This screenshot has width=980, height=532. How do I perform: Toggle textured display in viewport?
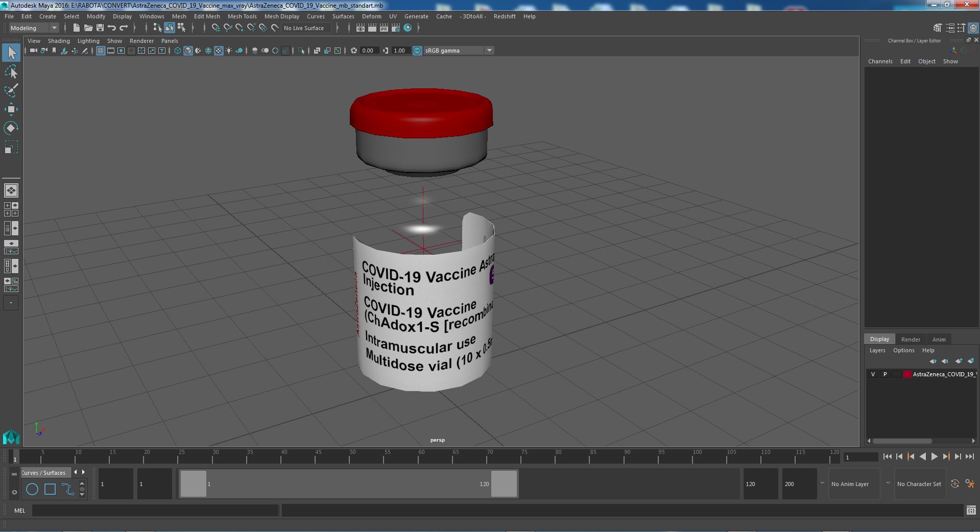coord(219,51)
